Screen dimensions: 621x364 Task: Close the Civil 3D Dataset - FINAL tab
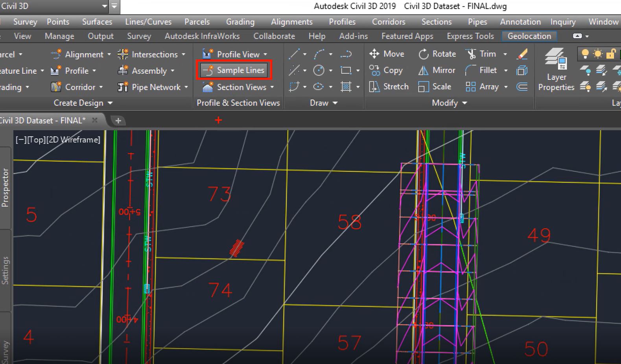pyautogui.click(x=95, y=120)
